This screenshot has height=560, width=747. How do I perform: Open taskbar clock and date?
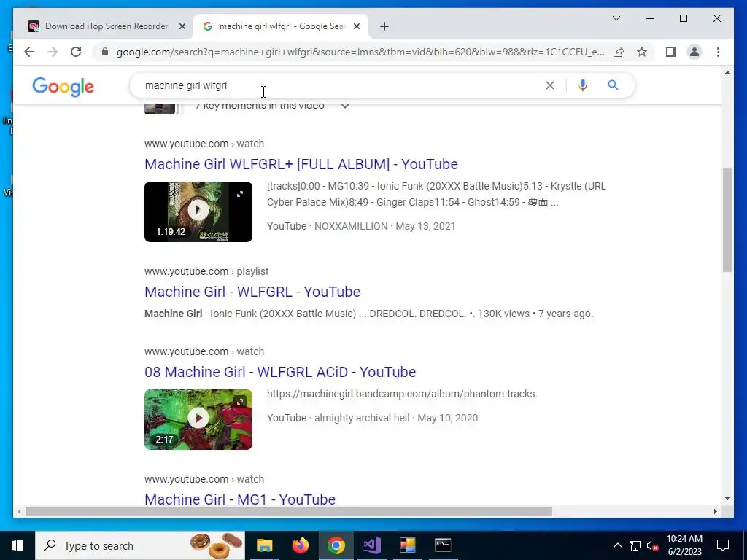tap(684, 545)
